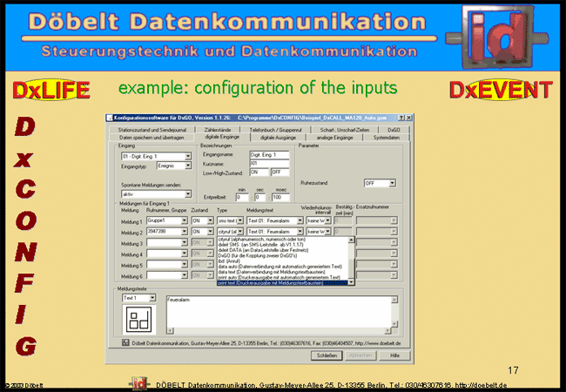Click the 'Feueralarm' message text area
The image size is (566, 392).
pyautogui.click(x=279, y=312)
